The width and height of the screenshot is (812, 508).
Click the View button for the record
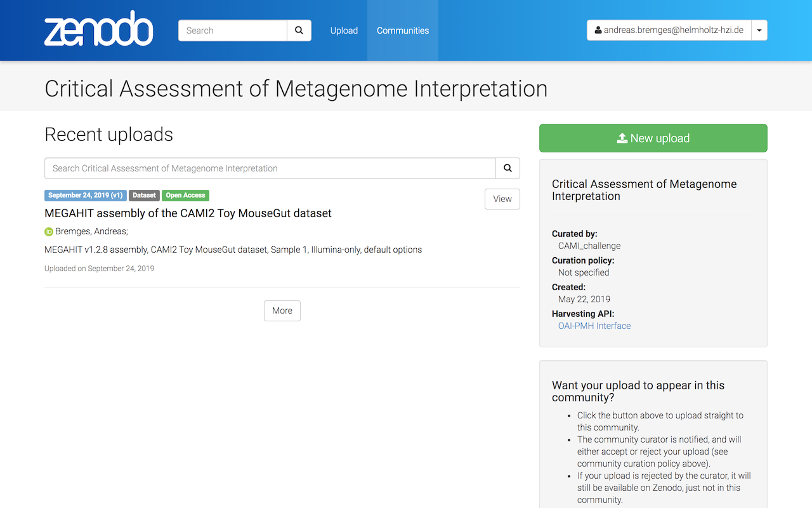tap(502, 199)
